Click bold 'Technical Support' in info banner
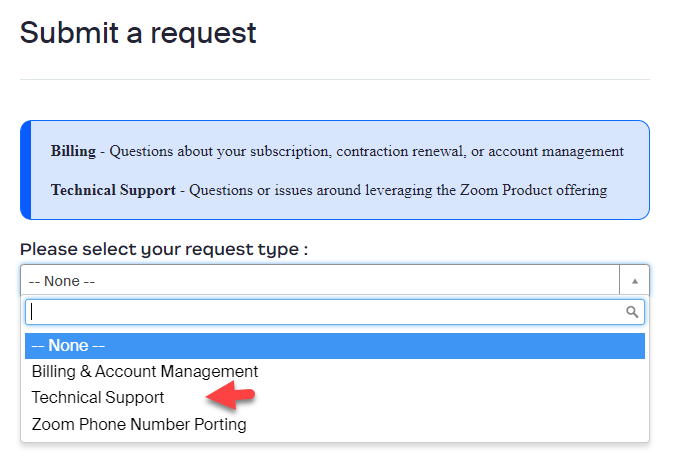This screenshot has width=680, height=470. click(x=113, y=189)
